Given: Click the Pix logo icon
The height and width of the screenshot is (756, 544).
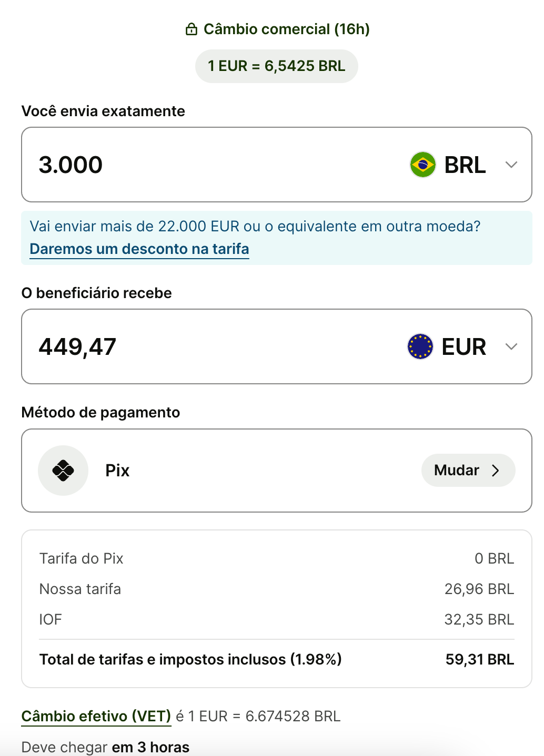Looking at the screenshot, I should coord(63,471).
